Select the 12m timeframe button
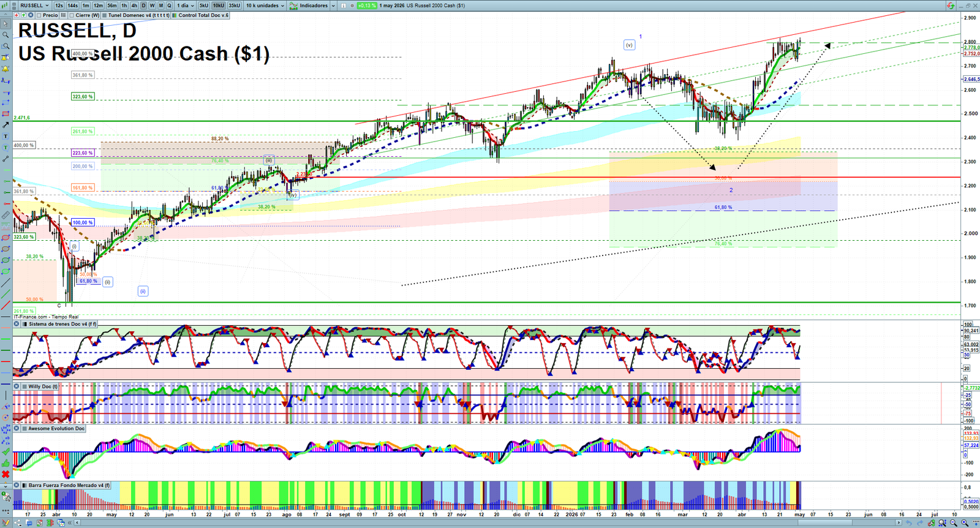The width and height of the screenshot is (980, 528). 98,6
